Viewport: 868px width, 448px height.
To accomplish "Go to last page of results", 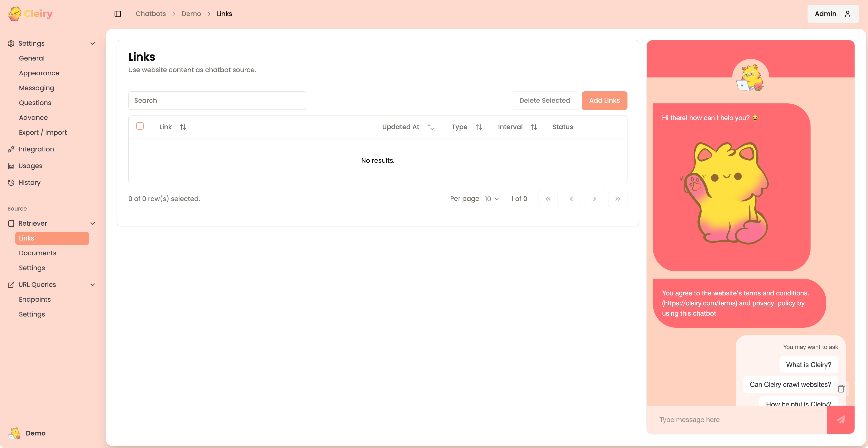I will click(618, 199).
